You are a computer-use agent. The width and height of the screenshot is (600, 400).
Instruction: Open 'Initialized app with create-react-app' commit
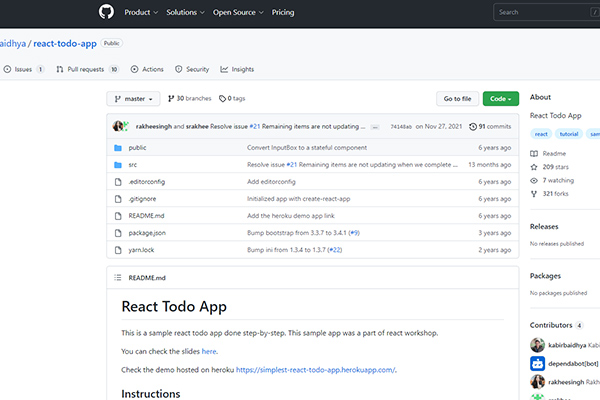(298, 199)
